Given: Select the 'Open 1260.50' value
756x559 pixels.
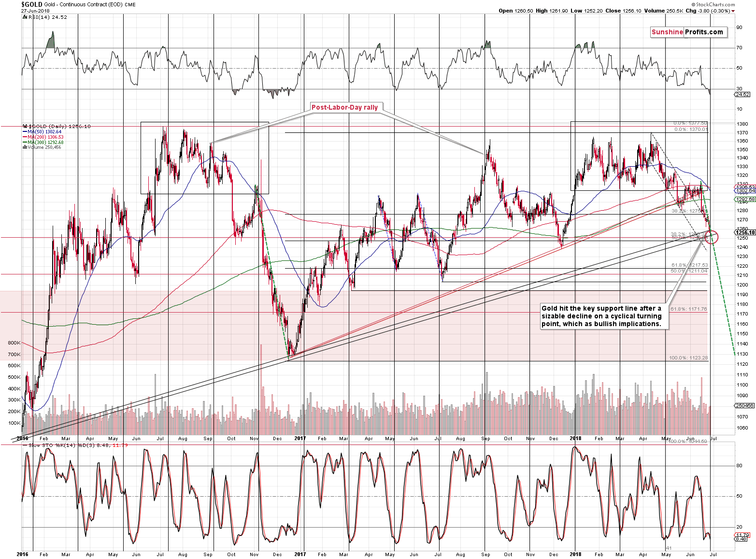Looking at the screenshot, I should pyautogui.click(x=515, y=11).
